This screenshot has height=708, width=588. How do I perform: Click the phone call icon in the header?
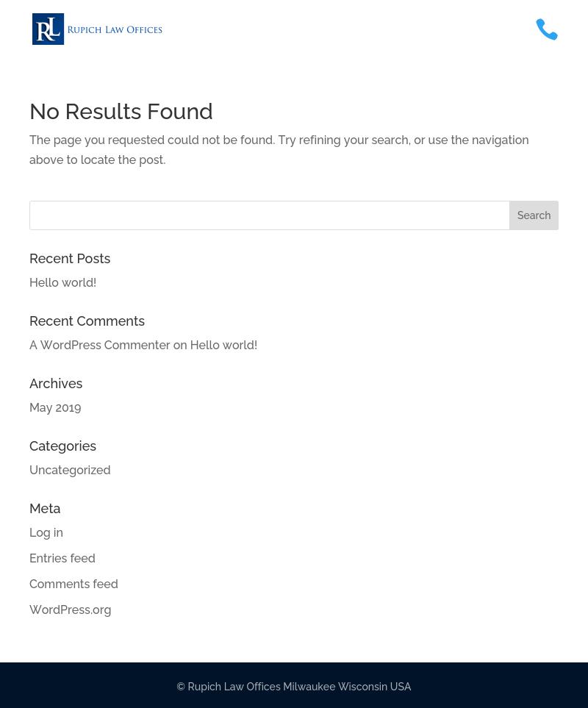(547, 29)
